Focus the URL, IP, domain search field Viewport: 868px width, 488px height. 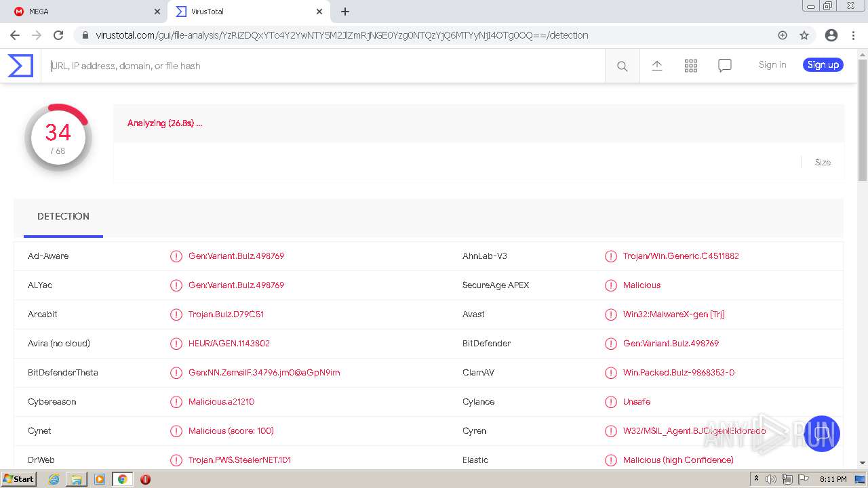323,66
